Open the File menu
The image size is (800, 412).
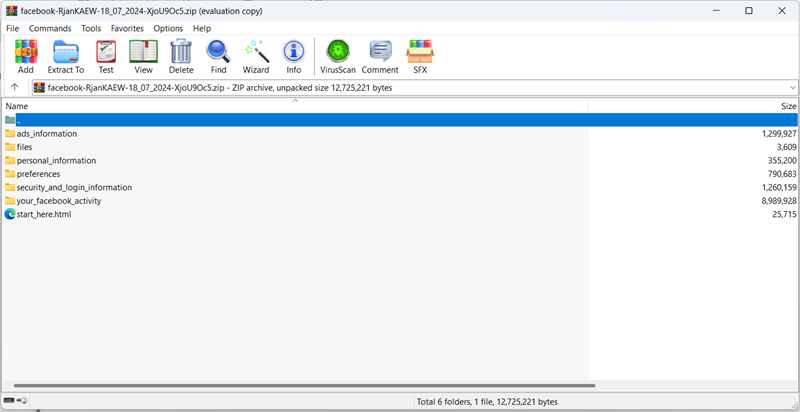coord(12,29)
